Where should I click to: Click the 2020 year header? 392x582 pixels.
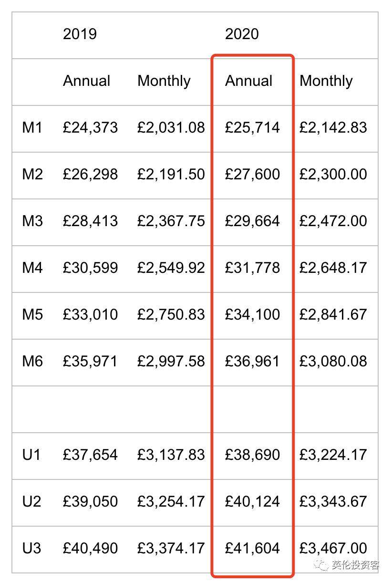point(242,34)
